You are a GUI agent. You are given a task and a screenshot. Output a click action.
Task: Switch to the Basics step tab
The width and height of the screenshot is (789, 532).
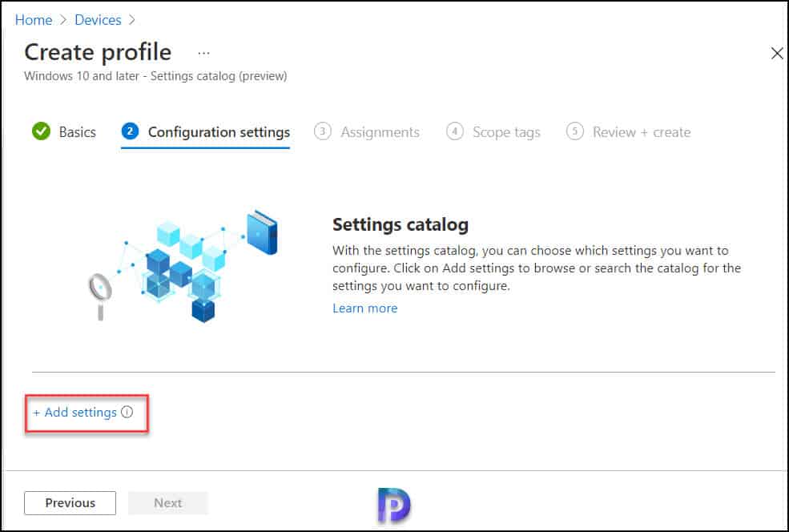pos(64,132)
